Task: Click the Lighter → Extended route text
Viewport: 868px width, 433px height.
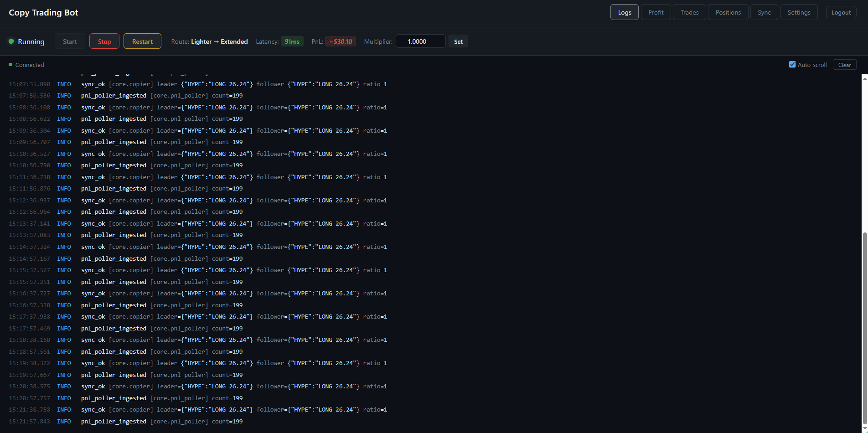Action: [x=219, y=41]
